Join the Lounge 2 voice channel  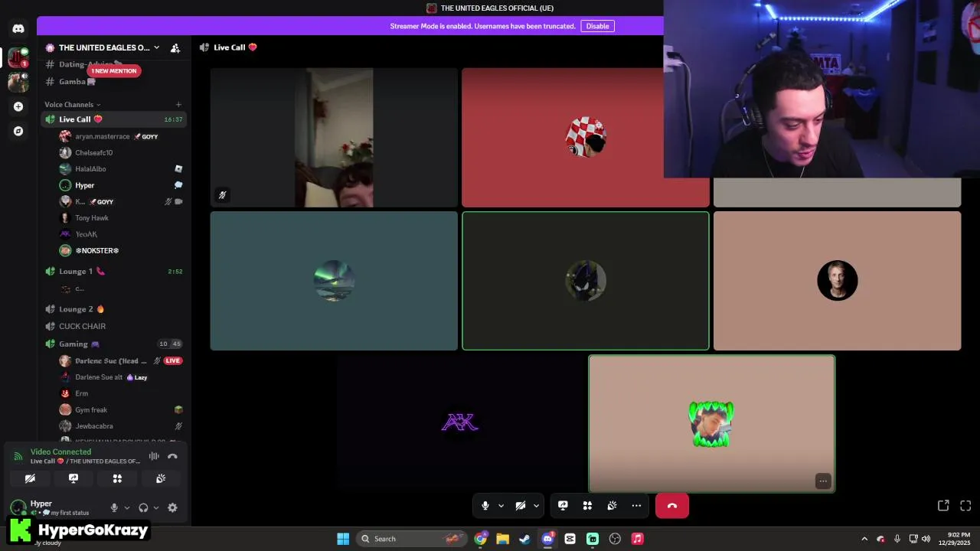click(113, 309)
